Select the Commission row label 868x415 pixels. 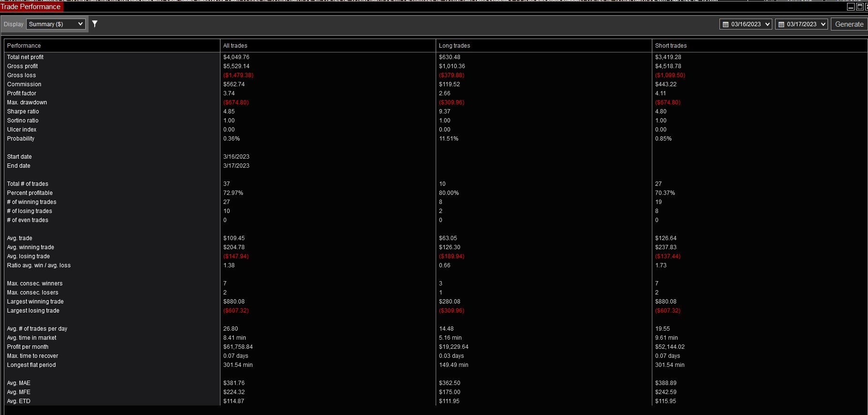24,84
